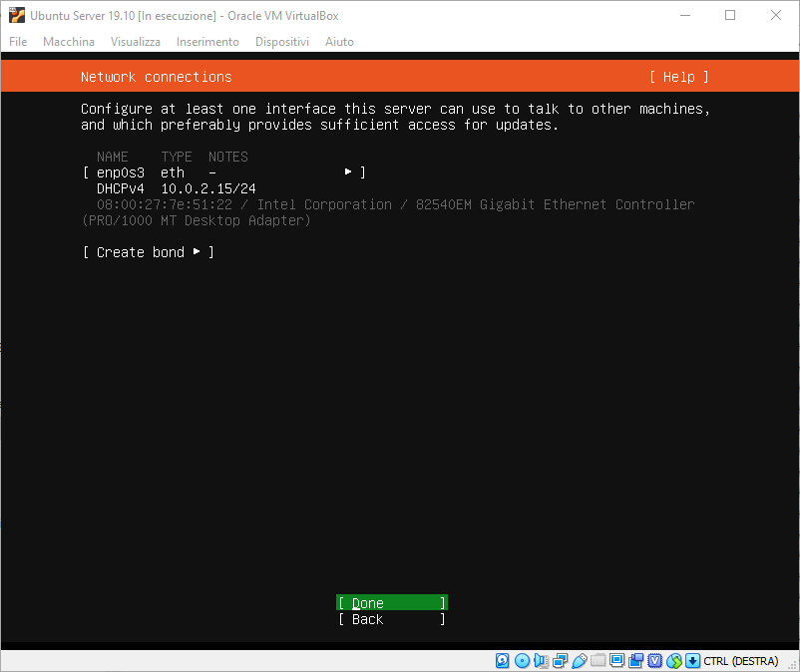Click the Network connections heading
Image resolution: width=800 pixels, height=672 pixels.
[x=157, y=77]
